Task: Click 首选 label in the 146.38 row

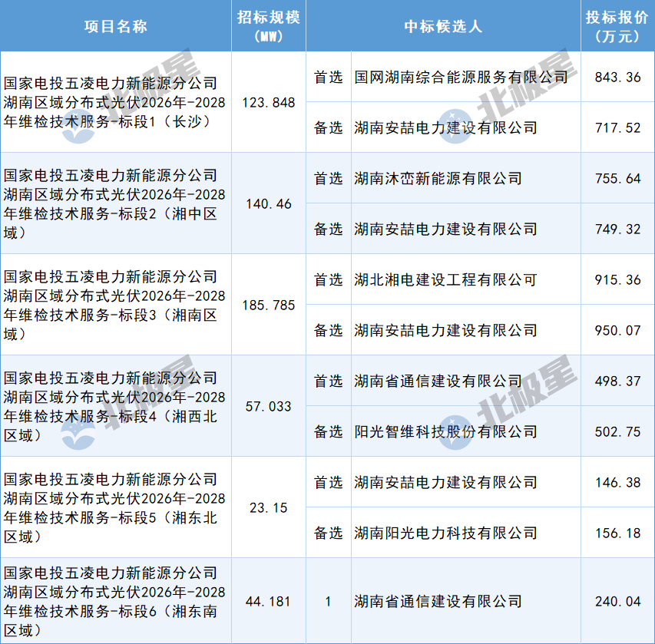Action: pos(329,482)
